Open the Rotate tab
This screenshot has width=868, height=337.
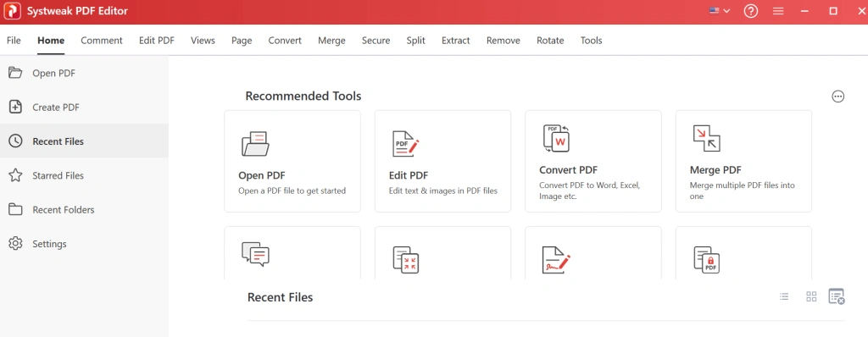(x=550, y=41)
